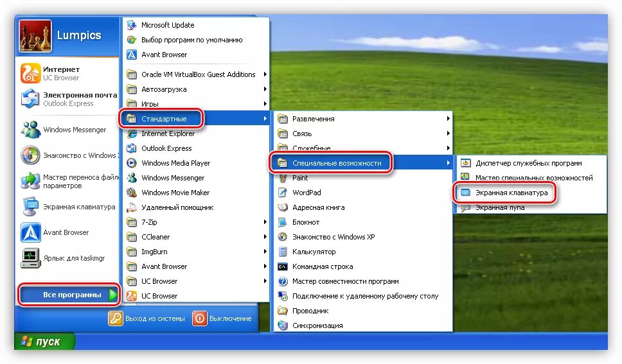Click the Outlook Express e-mail icon in Start menu

(31, 99)
